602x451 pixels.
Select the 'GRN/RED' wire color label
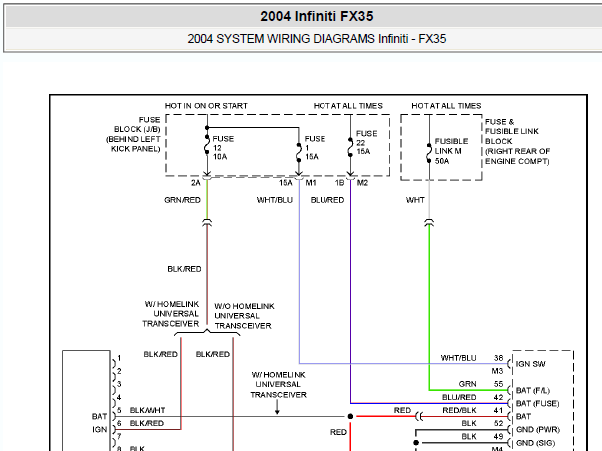(x=182, y=200)
